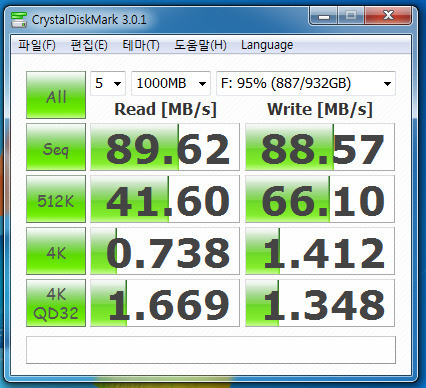Expand the 1000MB test size dropdown
Viewport: 426px width, 388px height.
(x=171, y=83)
